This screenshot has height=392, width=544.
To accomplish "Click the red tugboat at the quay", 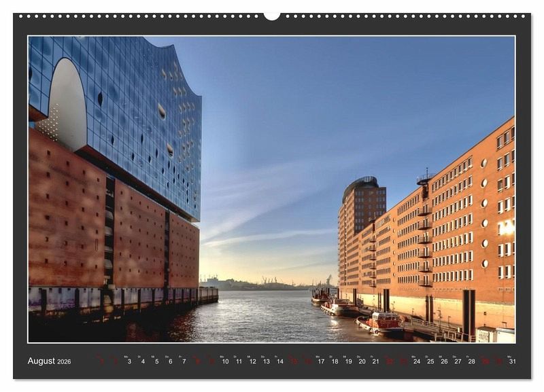I will pos(381,323).
